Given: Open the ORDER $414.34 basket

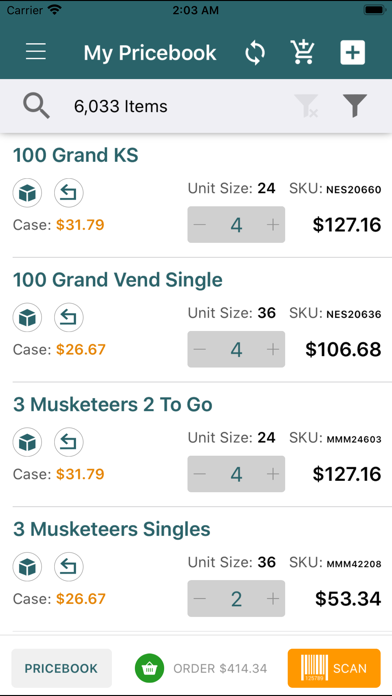Looking at the screenshot, I should [x=201, y=668].
